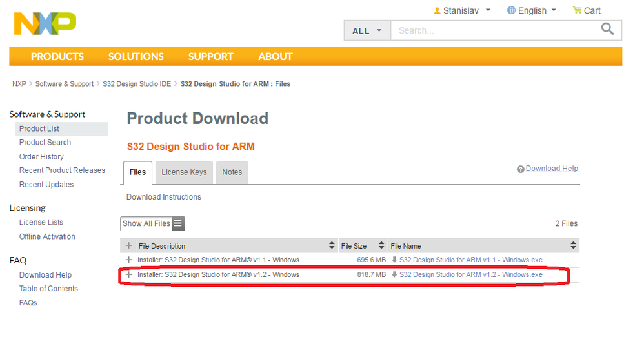Click the Software & Support breadcrumb

point(65,83)
